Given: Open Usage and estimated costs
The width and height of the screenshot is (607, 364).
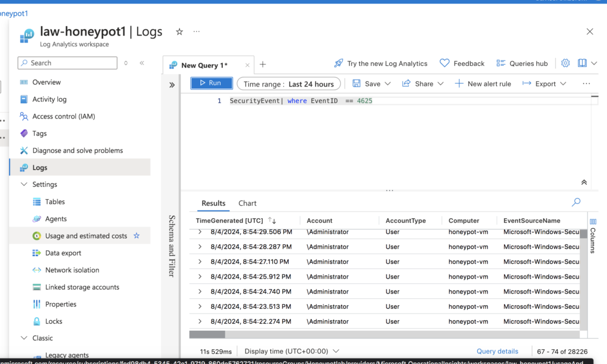Looking at the screenshot, I should [x=86, y=236].
